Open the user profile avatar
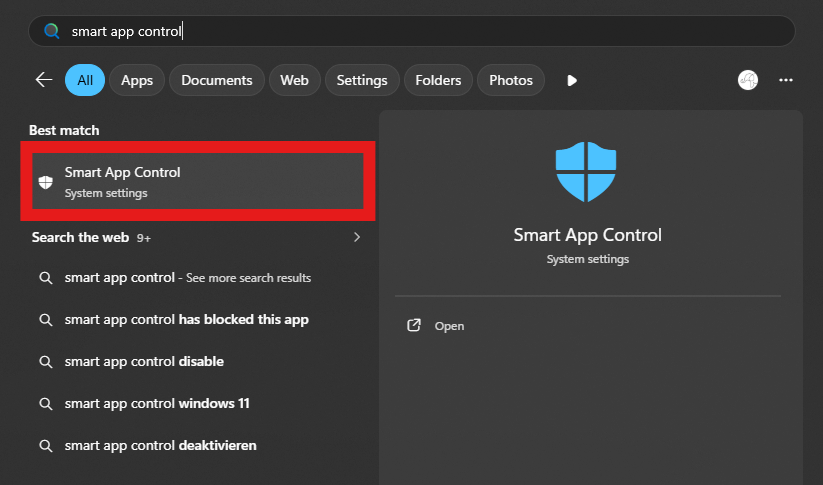Screen dimensions: 823x485 pyautogui.click(x=748, y=80)
